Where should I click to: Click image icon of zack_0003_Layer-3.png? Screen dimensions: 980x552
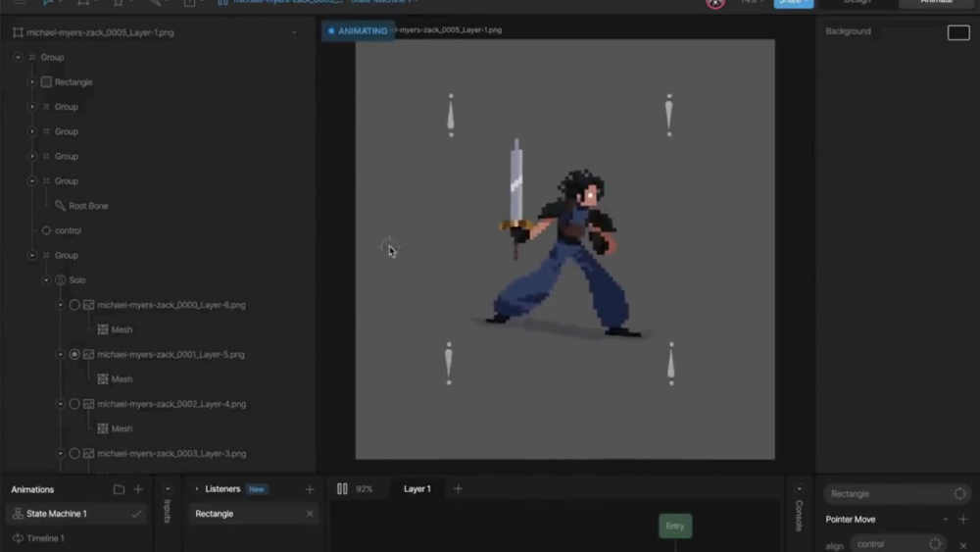click(89, 453)
